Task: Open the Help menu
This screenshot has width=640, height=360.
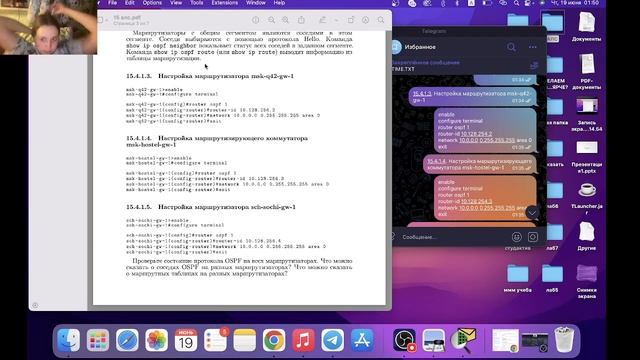Action: tap(279, 3)
